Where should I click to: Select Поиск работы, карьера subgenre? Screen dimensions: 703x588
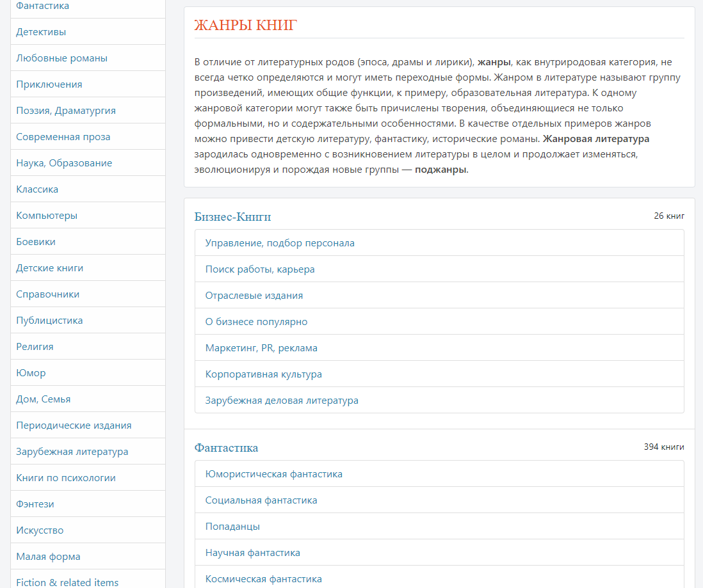[260, 269]
